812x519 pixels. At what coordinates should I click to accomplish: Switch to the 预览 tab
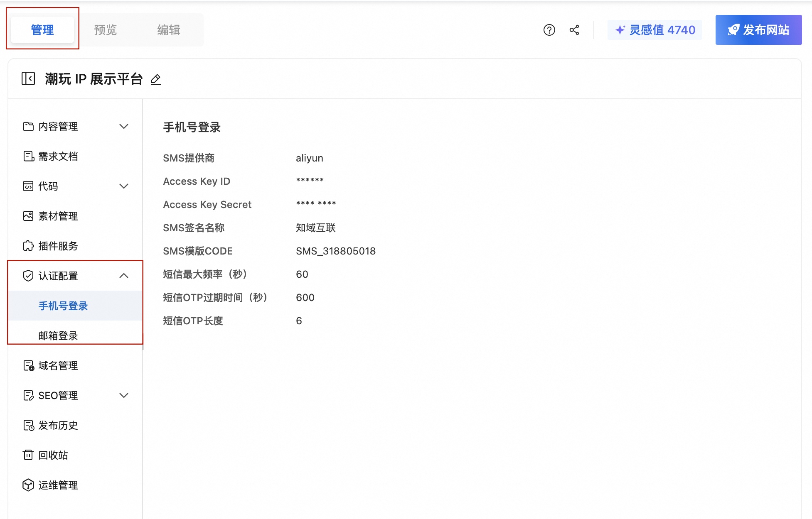click(105, 29)
